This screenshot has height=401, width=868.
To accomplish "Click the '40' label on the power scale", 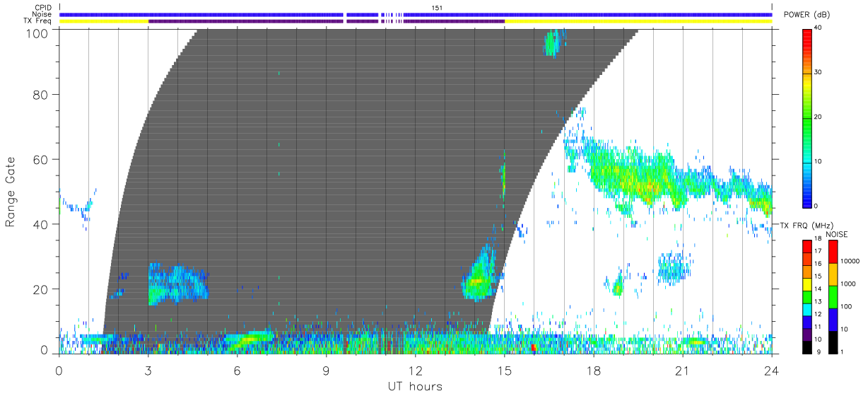I will pos(819,28).
